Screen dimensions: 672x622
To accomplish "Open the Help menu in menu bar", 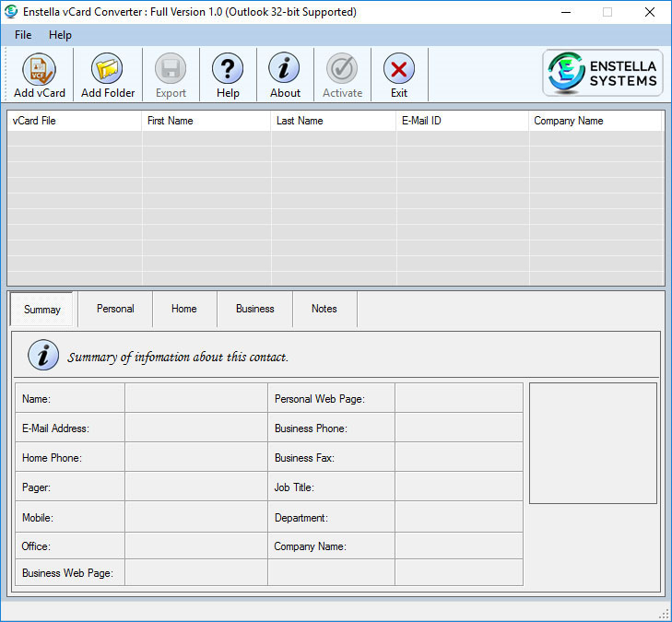I will point(60,35).
